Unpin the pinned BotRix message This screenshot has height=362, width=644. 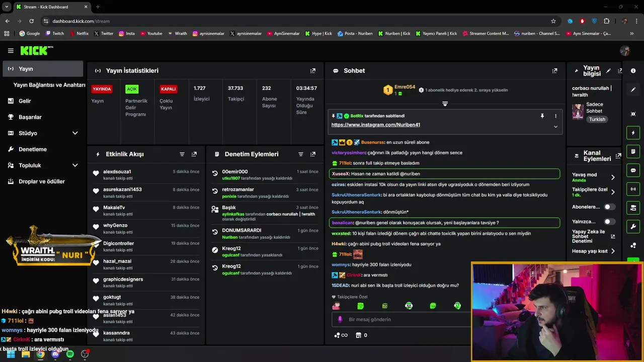tap(542, 116)
